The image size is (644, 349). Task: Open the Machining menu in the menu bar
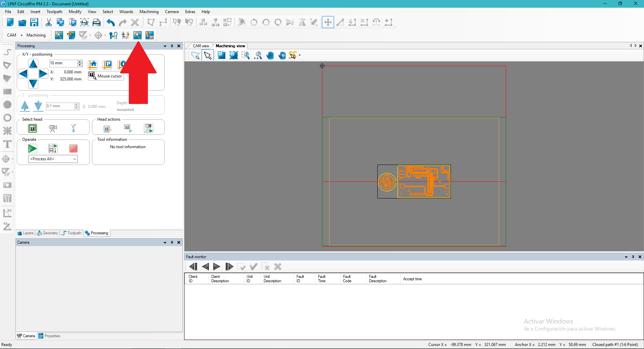tap(149, 12)
